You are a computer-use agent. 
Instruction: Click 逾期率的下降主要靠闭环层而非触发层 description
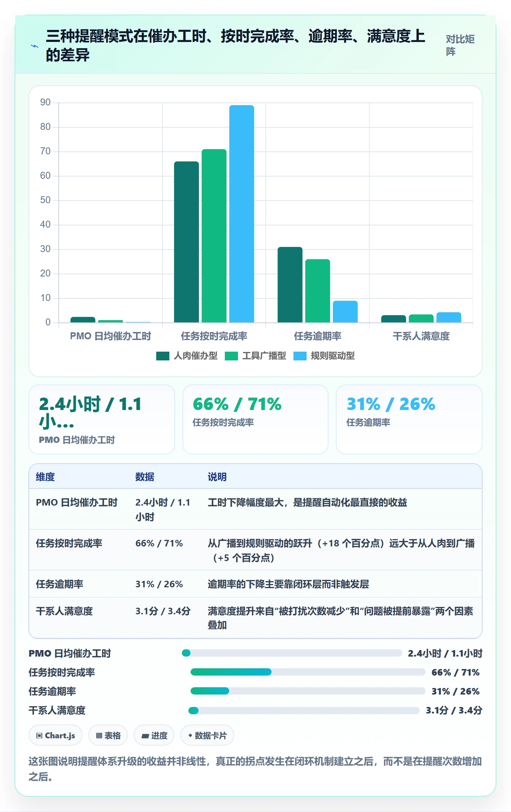click(x=288, y=584)
